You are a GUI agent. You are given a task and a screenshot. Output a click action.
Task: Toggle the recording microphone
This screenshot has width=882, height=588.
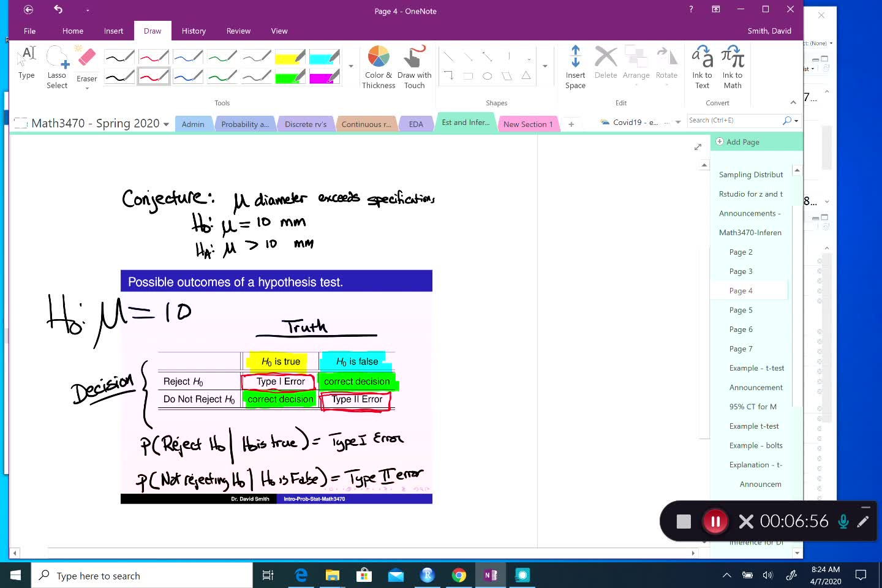pyautogui.click(x=843, y=521)
